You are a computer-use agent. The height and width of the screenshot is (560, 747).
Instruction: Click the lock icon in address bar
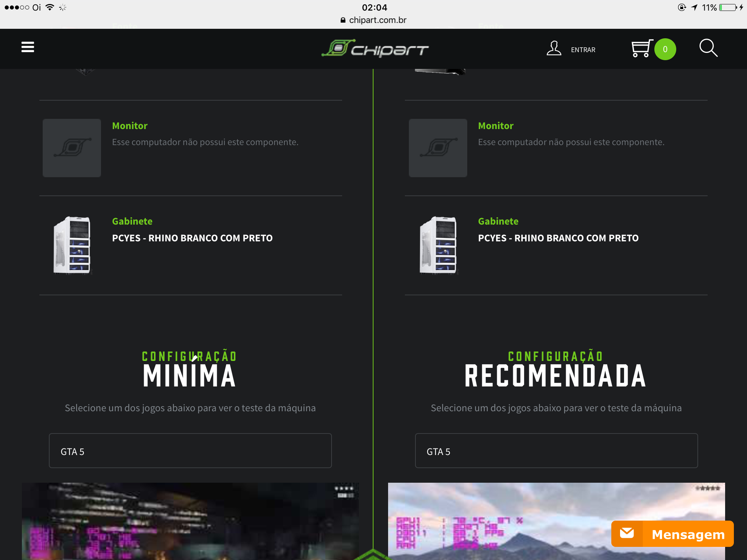pyautogui.click(x=343, y=20)
